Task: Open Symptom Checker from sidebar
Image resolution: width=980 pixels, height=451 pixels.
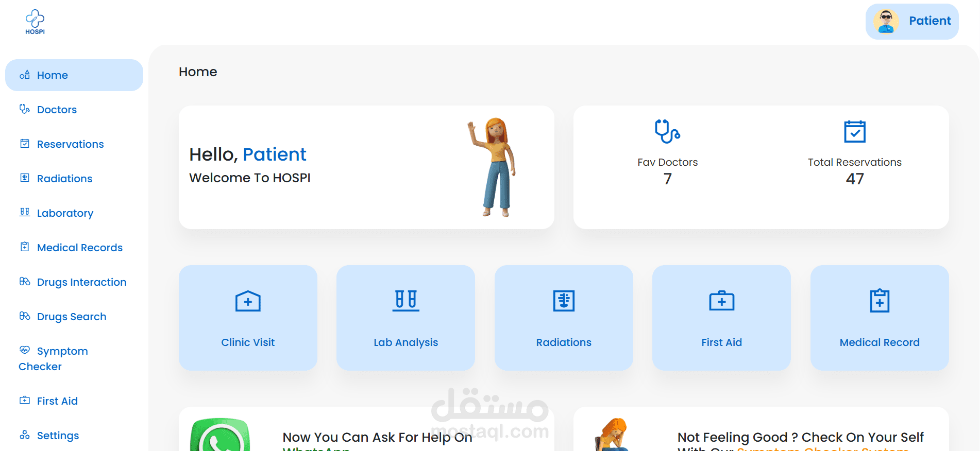Action: pyautogui.click(x=74, y=359)
